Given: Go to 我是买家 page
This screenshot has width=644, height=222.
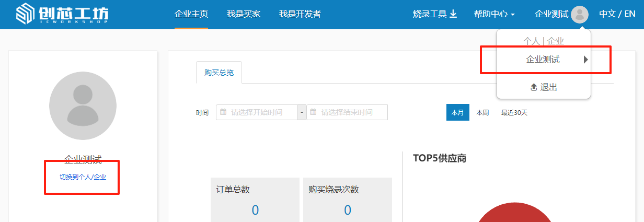Looking at the screenshot, I should click(x=244, y=14).
